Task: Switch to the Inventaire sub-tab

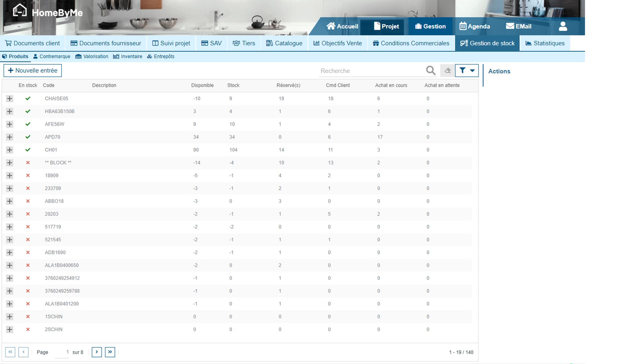Action: pos(128,56)
